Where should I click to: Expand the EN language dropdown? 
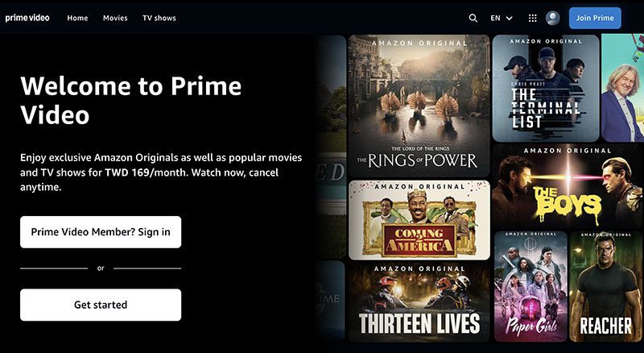(x=502, y=18)
